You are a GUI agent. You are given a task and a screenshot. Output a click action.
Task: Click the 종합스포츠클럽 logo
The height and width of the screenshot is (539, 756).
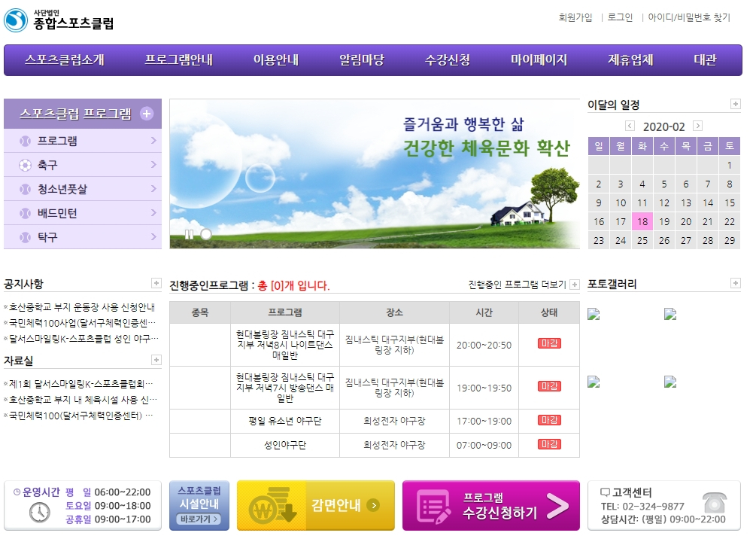click(59, 20)
